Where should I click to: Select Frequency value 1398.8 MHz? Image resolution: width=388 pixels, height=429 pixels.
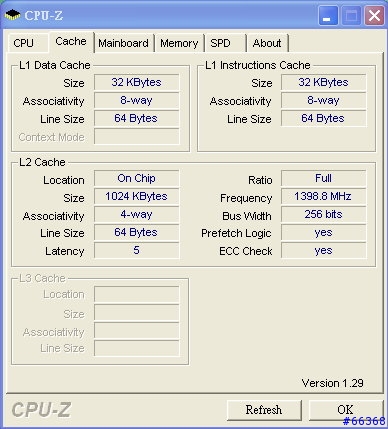pos(323,196)
